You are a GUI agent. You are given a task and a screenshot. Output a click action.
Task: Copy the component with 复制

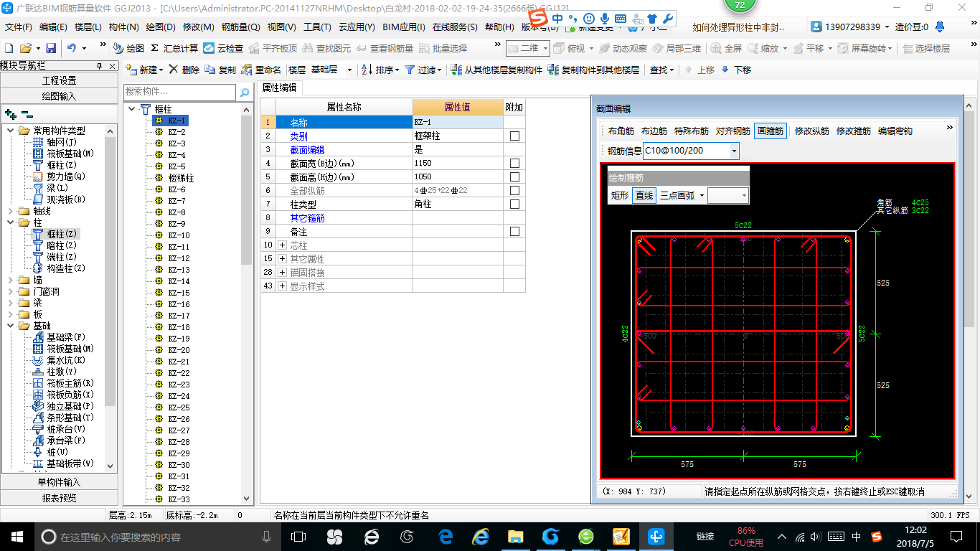point(220,70)
